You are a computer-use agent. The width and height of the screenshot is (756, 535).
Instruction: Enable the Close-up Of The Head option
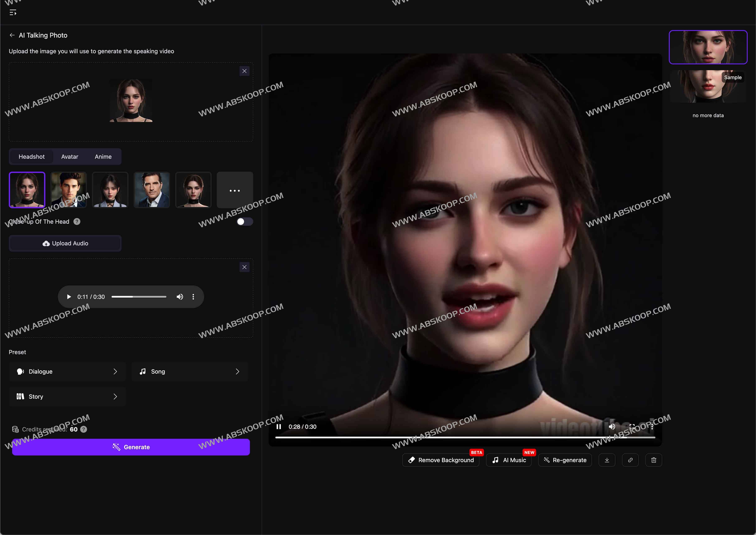tap(245, 221)
